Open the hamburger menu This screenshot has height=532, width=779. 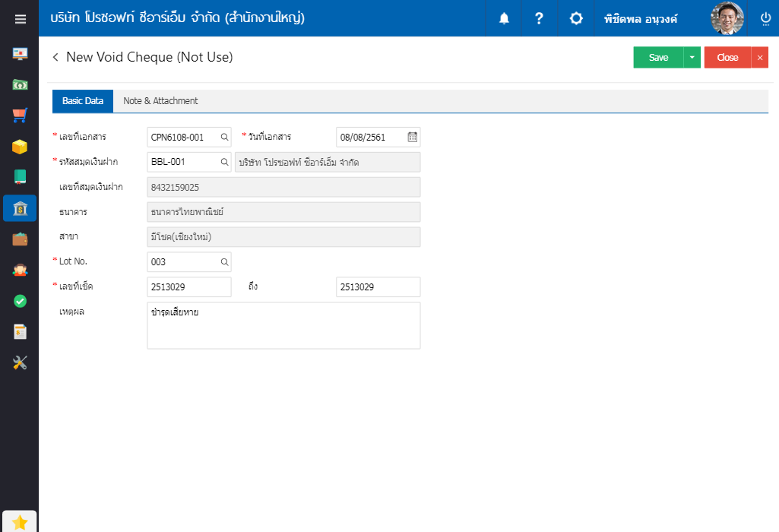coord(20,19)
